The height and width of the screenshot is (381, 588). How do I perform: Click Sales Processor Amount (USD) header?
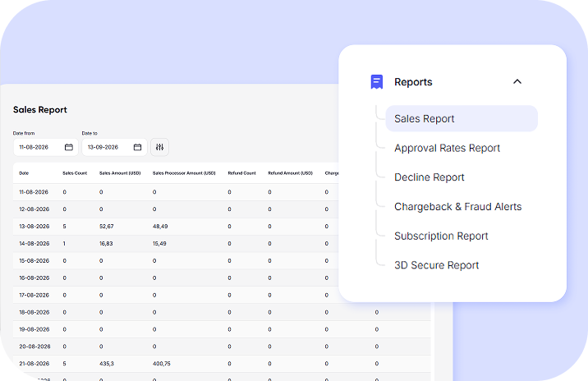click(x=184, y=173)
